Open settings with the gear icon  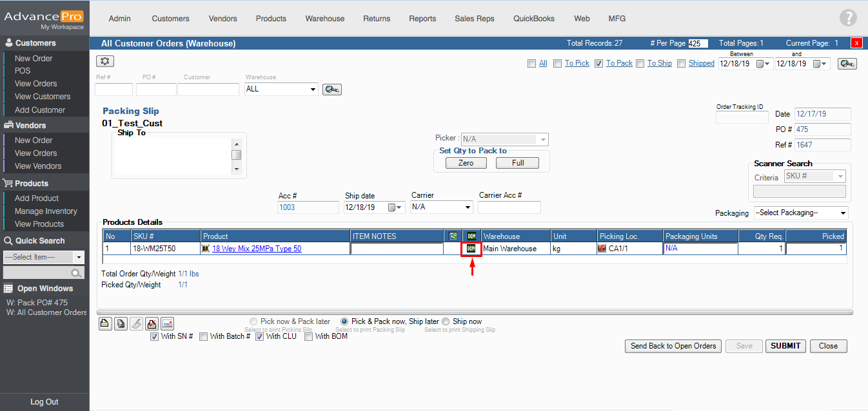pyautogui.click(x=105, y=61)
